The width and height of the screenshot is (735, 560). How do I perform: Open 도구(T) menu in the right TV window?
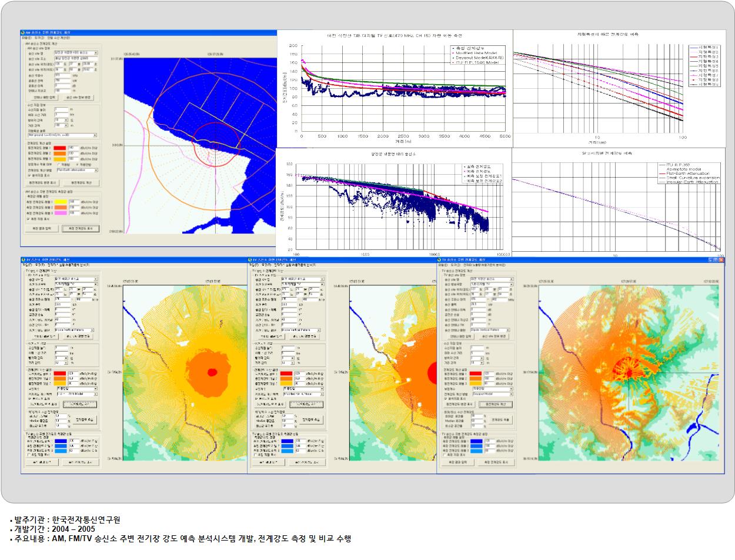pyautogui.click(x=456, y=265)
